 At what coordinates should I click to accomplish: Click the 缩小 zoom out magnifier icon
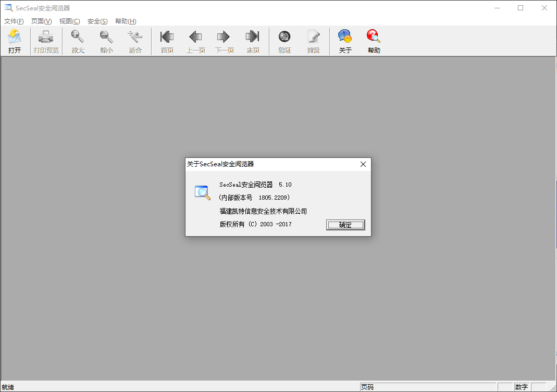click(x=106, y=38)
